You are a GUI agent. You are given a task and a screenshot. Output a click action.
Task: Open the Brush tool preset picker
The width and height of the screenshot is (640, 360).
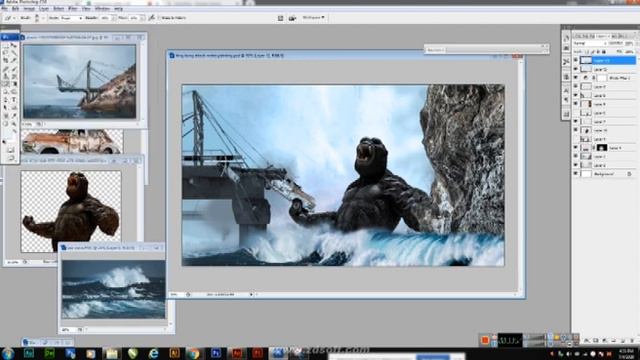coord(9,18)
